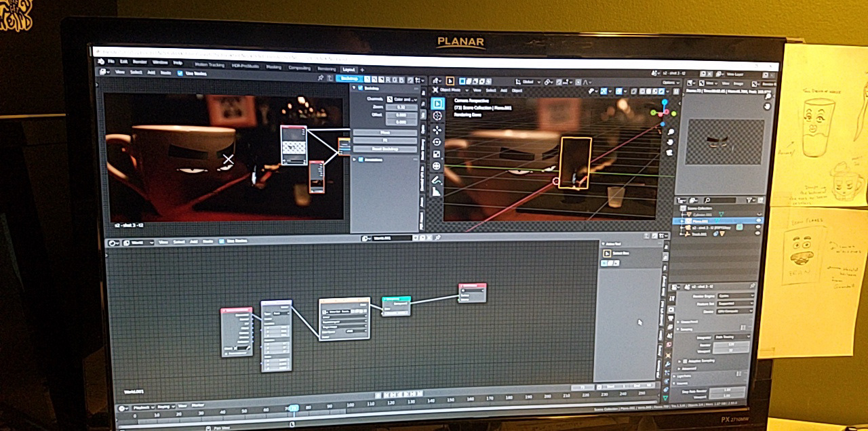Add a new workspace tab

(362, 69)
